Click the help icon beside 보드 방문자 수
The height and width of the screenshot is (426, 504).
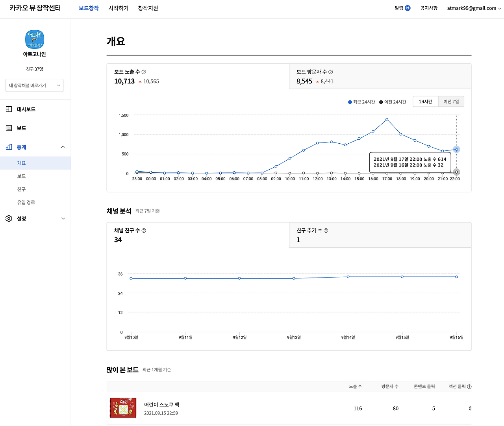[x=330, y=72]
